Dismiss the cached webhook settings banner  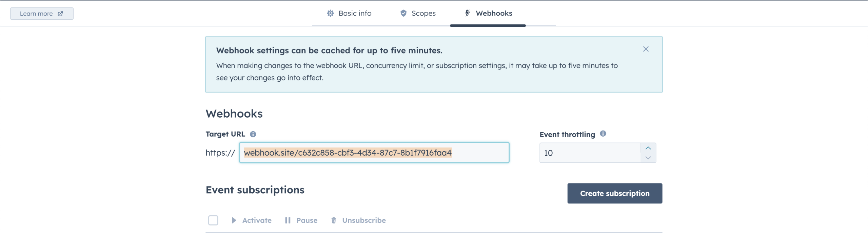(646, 49)
